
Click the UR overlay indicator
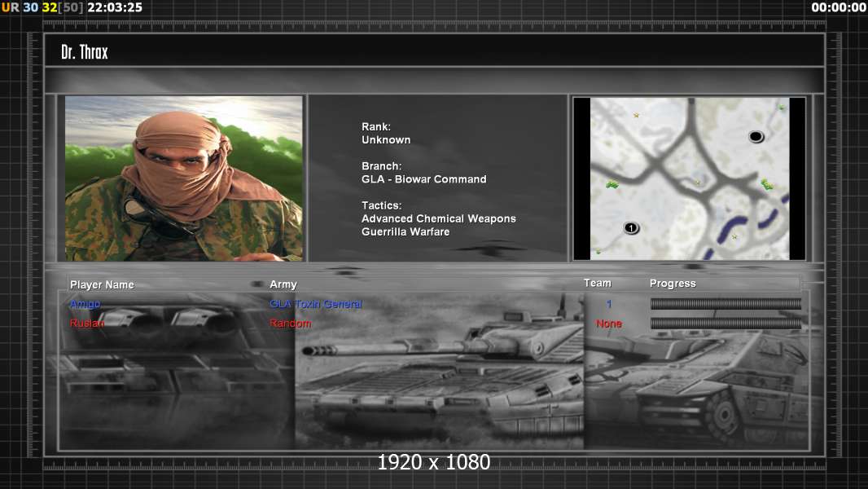coord(10,7)
